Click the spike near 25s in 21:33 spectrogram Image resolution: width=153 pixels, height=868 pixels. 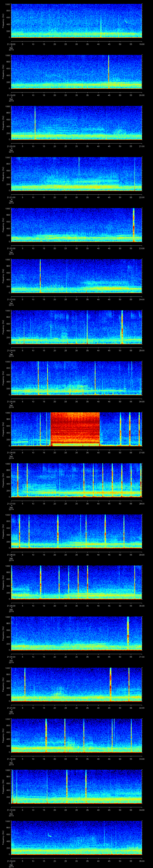(67, 787)
